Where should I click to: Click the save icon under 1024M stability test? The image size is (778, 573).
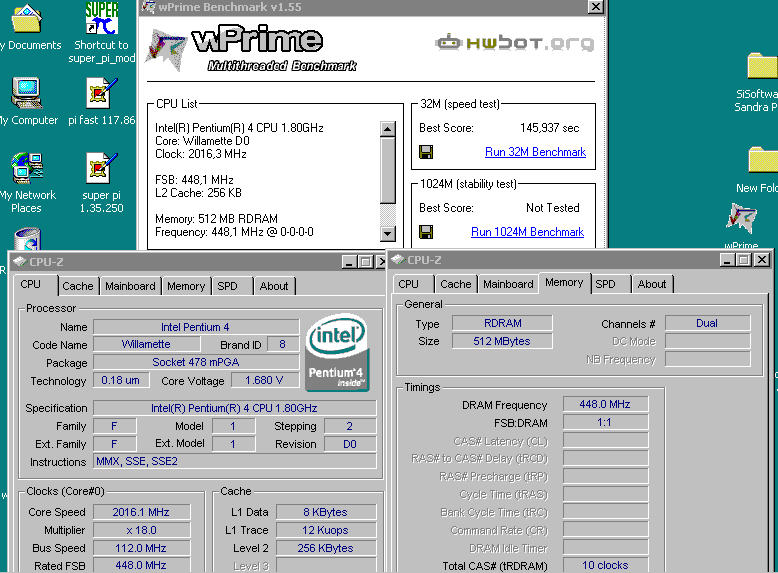tap(426, 232)
